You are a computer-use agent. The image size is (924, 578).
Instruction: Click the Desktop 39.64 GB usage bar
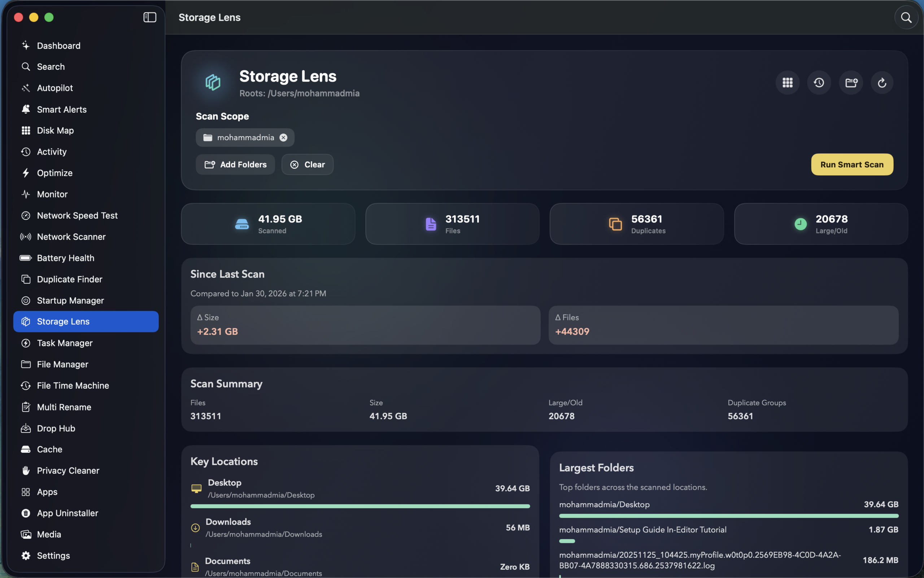pos(360,506)
